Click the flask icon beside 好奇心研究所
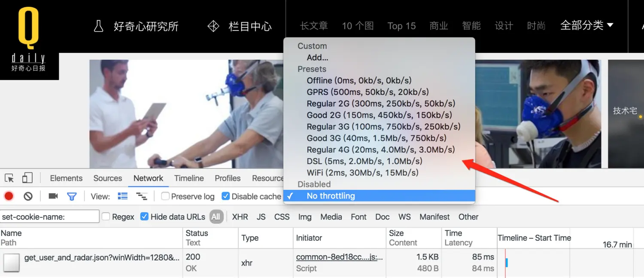 tap(99, 27)
